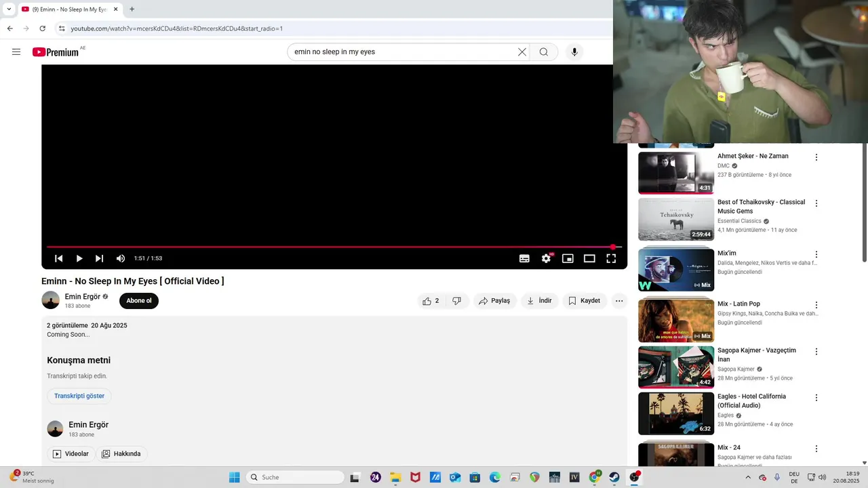
Task: Open File Explorer from taskbar
Action: (x=395, y=477)
